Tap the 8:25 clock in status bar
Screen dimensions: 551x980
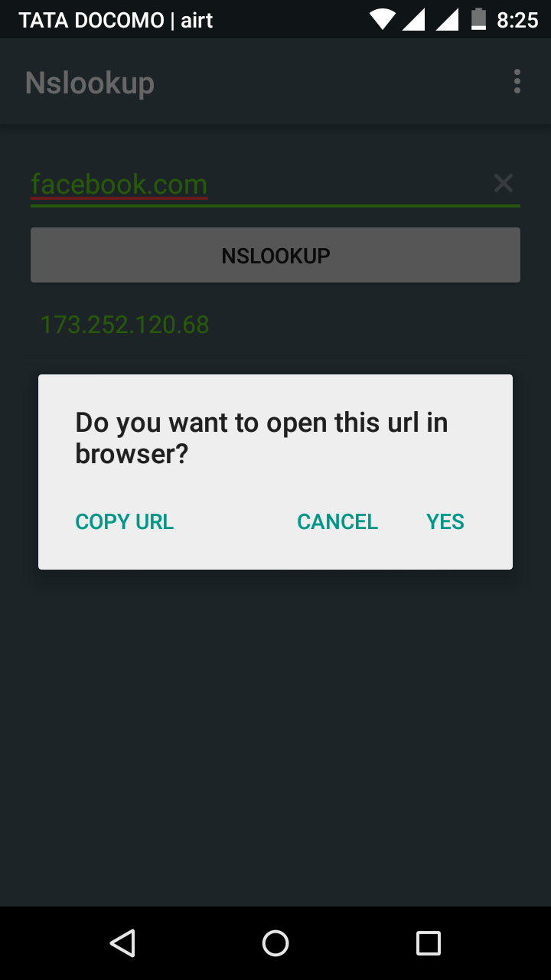tap(517, 20)
